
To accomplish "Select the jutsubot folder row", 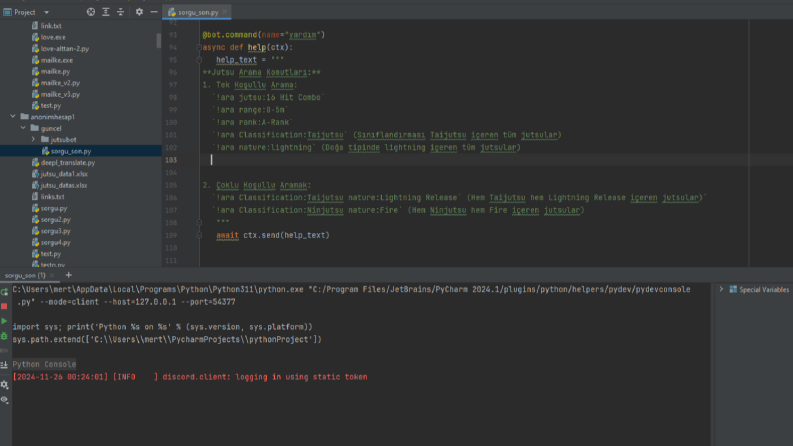I will (81, 140).
